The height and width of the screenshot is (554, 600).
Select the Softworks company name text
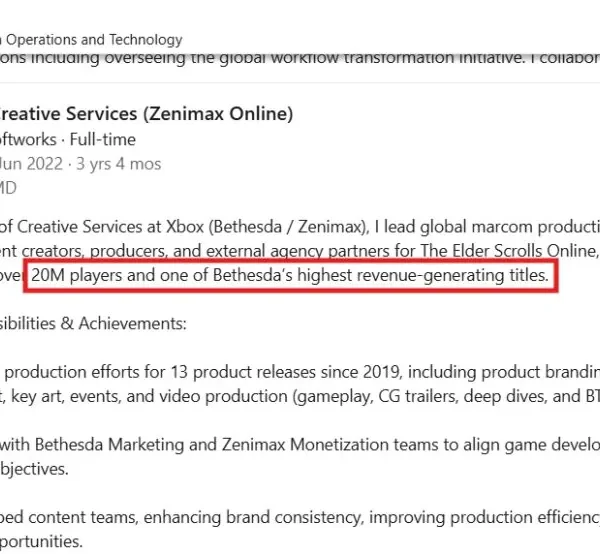point(28,139)
